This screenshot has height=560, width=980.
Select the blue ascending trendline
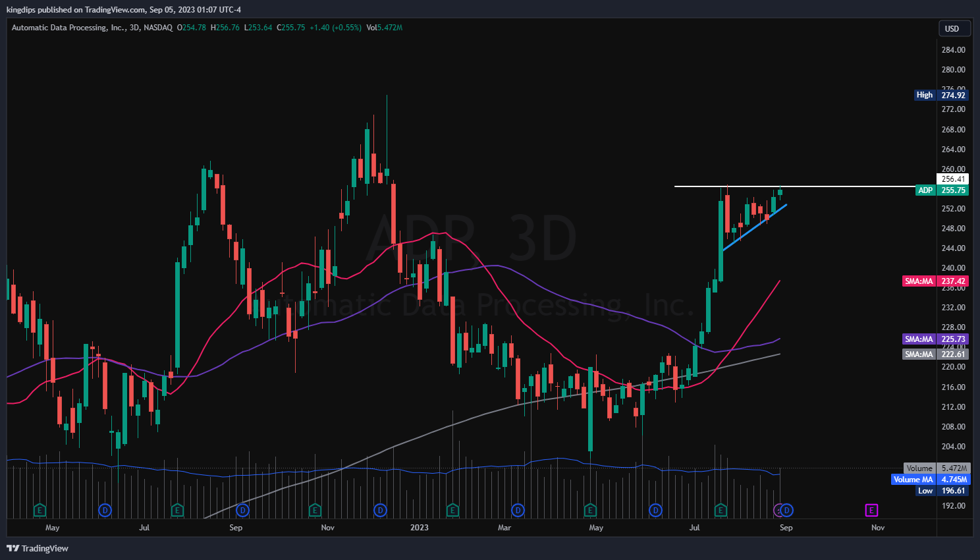click(755, 228)
